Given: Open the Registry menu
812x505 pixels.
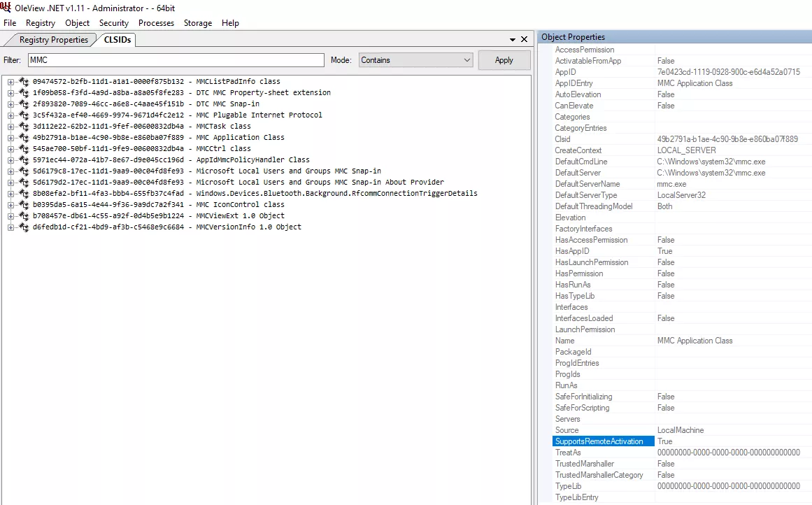Looking at the screenshot, I should click(41, 23).
